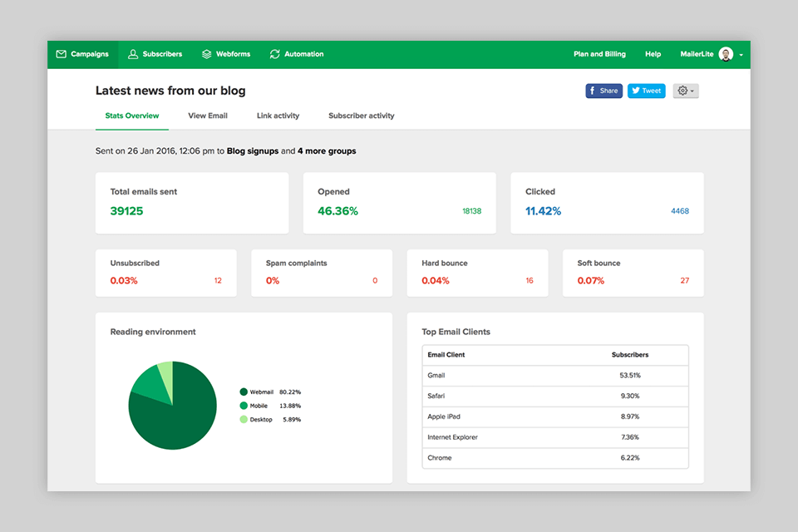The image size is (798, 532).
Task: Click the 9.30% Safari percentage
Action: (630, 396)
